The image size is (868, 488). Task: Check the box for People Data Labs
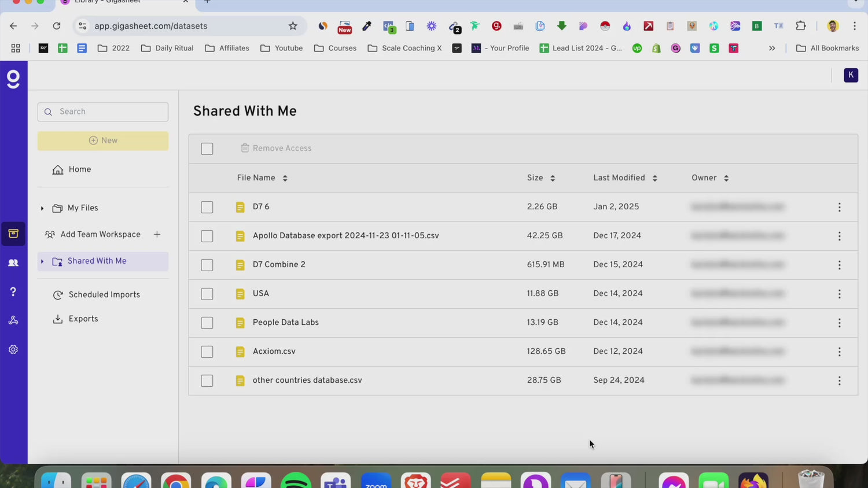tap(207, 323)
